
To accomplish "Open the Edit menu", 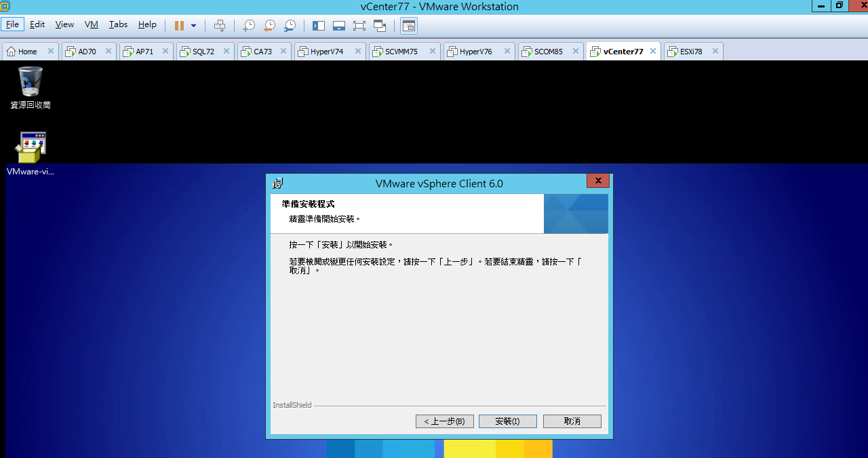I will click(37, 24).
